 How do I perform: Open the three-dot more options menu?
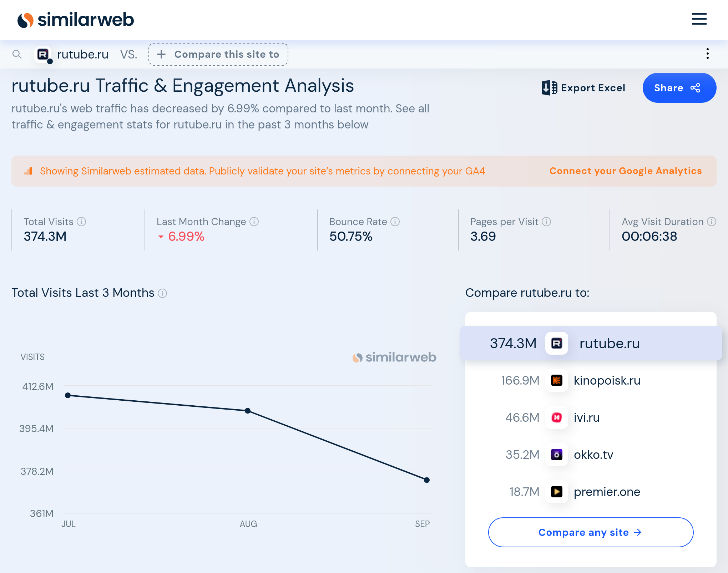click(x=707, y=54)
